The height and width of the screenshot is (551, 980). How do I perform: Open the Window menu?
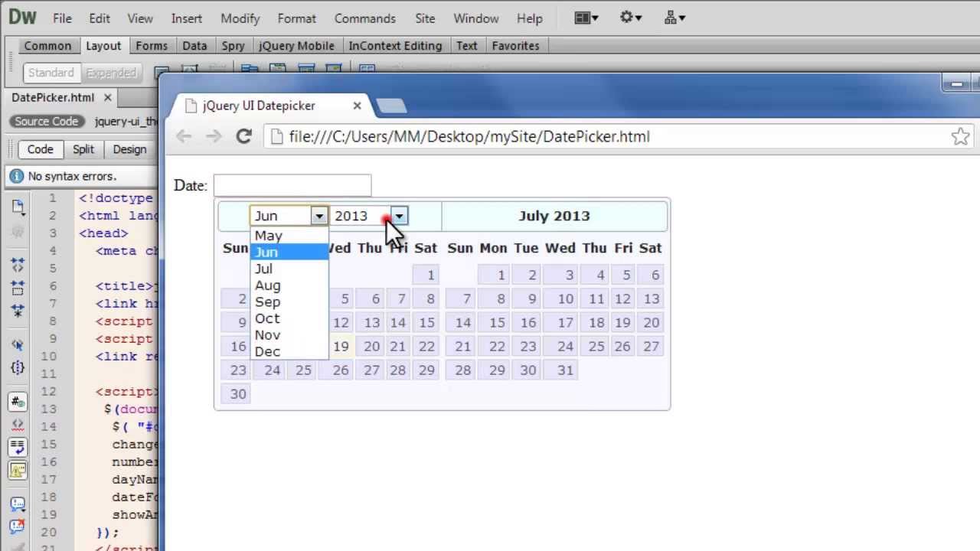point(476,18)
